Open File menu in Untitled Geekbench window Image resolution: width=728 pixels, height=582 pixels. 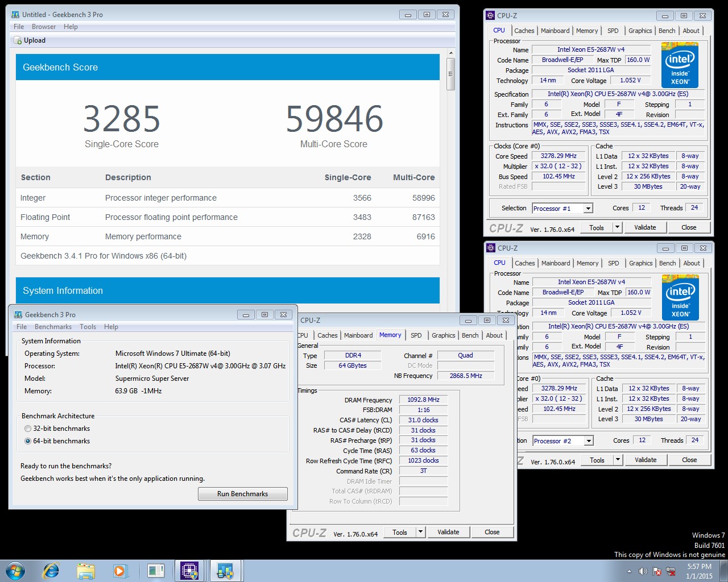click(x=19, y=27)
